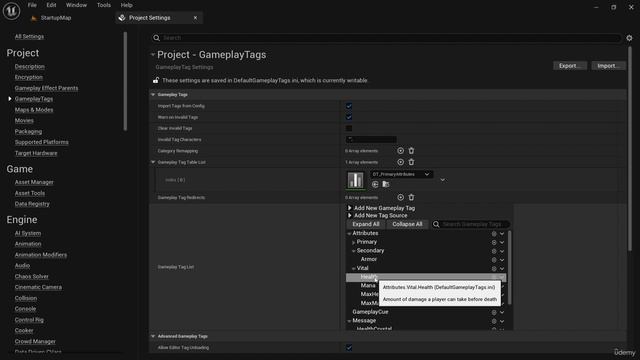Add element to Gameplay Tag Redirects array

(x=400, y=197)
